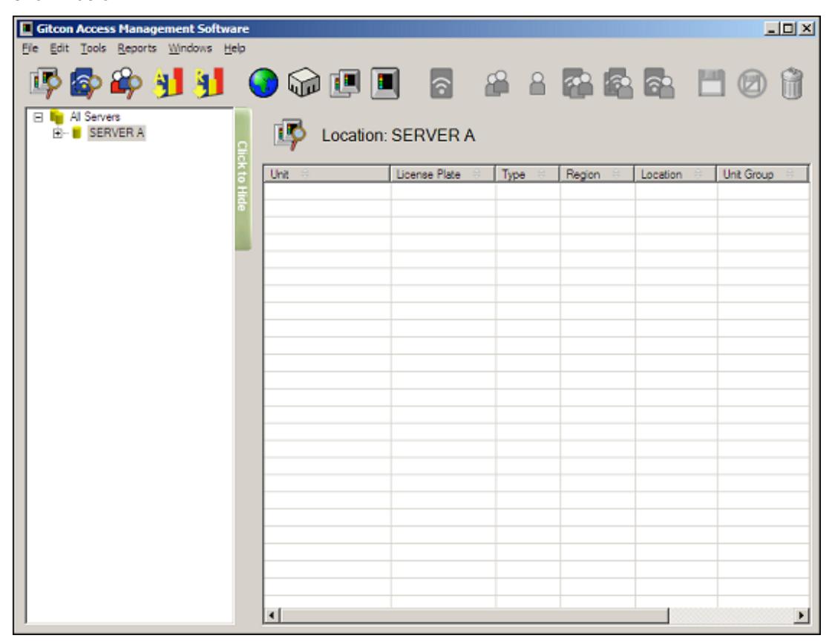Open the Unit column filter icon
This screenshot has height=644, width=832.
pos(304,174)
